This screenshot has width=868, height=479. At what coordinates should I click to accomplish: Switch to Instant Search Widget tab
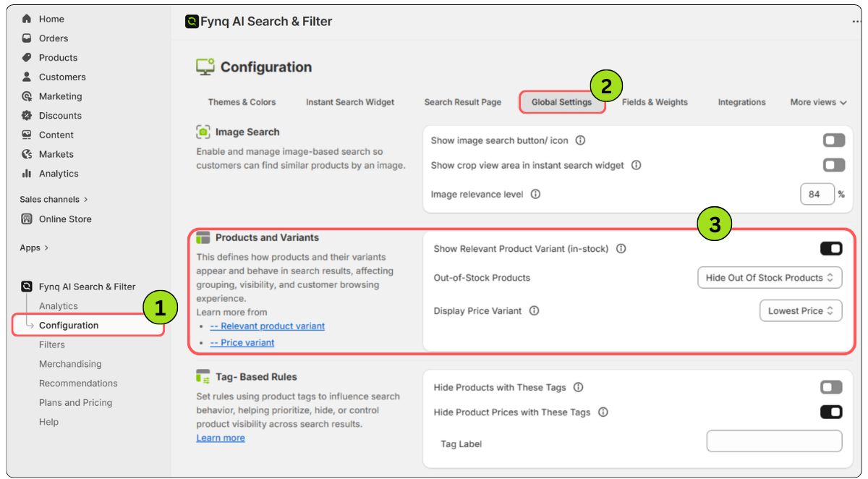(x=350, y=102)
